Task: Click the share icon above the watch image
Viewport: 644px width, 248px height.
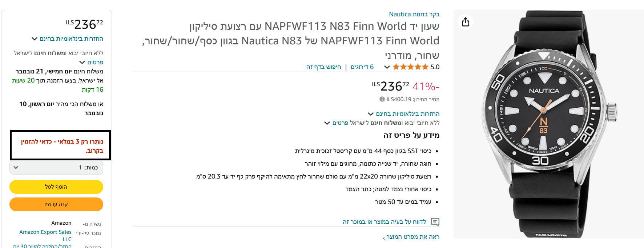Action: click(466, 22)
